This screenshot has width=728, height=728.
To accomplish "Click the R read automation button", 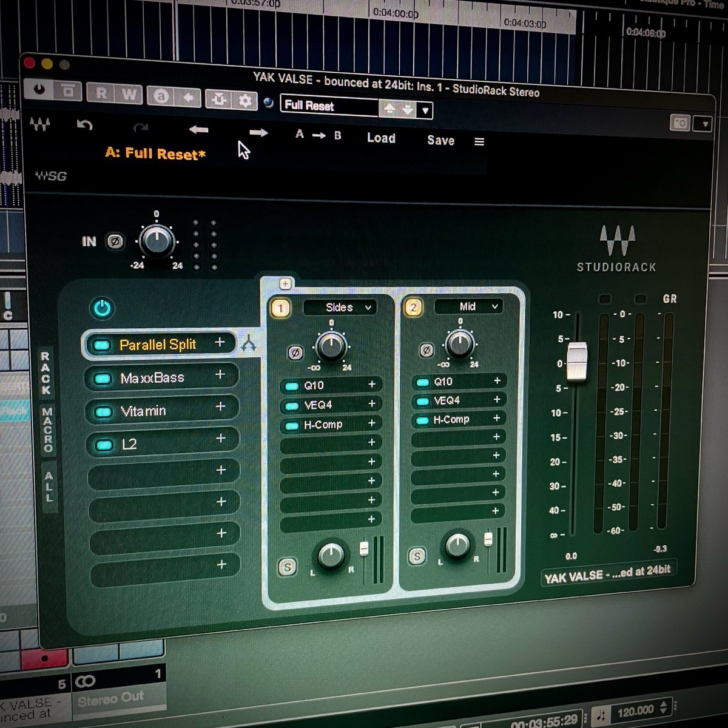I will tap(101, 93).
